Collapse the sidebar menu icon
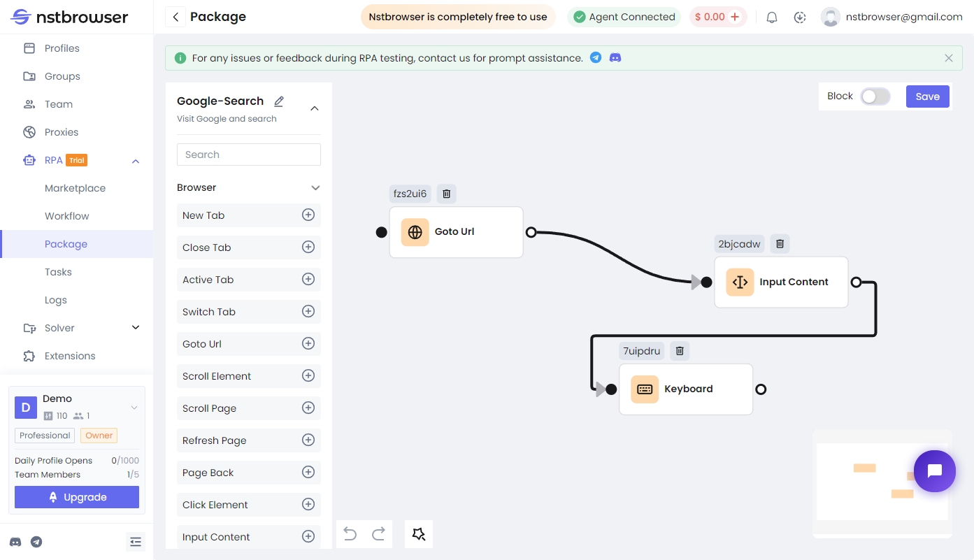Viewport: 974px width, 560px height. coord(136,542)
